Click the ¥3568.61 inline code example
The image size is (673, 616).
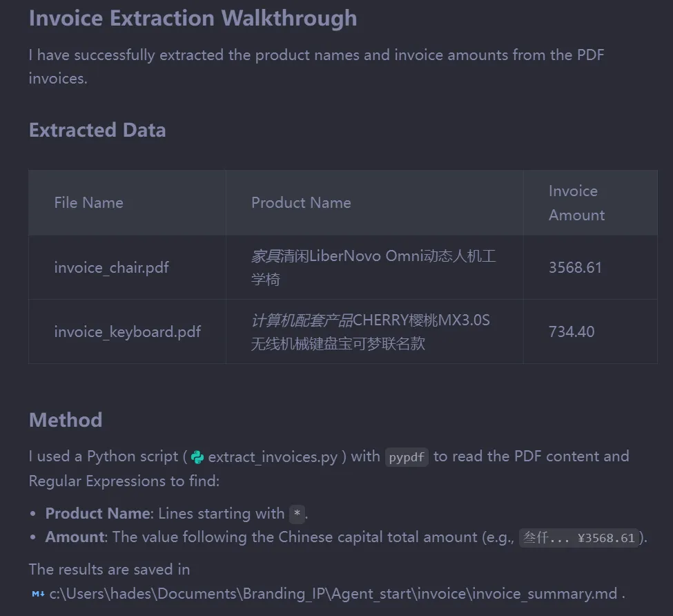[x=579, y=538]
